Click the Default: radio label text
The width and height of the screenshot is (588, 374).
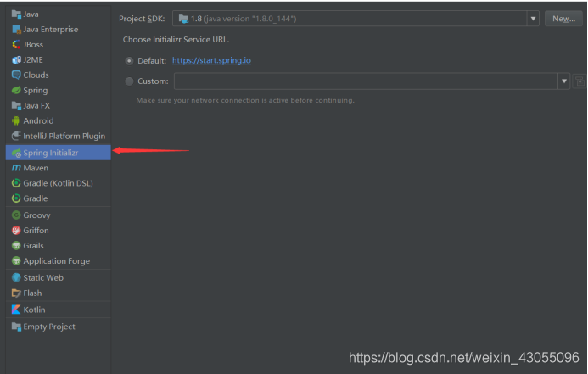click(x=152, y=61)
